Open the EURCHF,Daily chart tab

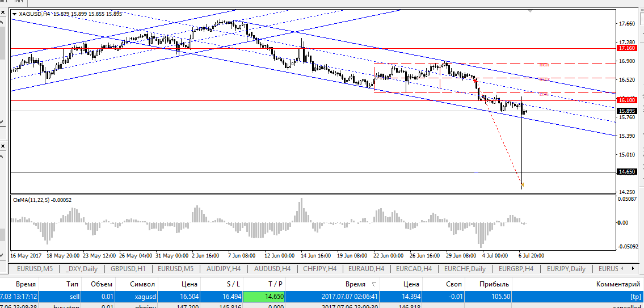(465, 268)
